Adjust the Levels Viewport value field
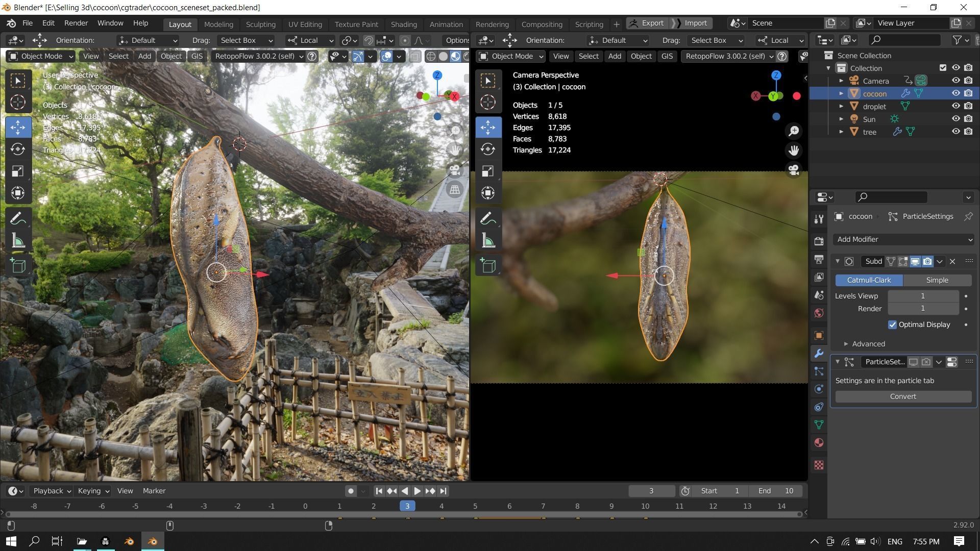980x551 pixels. 922,296
